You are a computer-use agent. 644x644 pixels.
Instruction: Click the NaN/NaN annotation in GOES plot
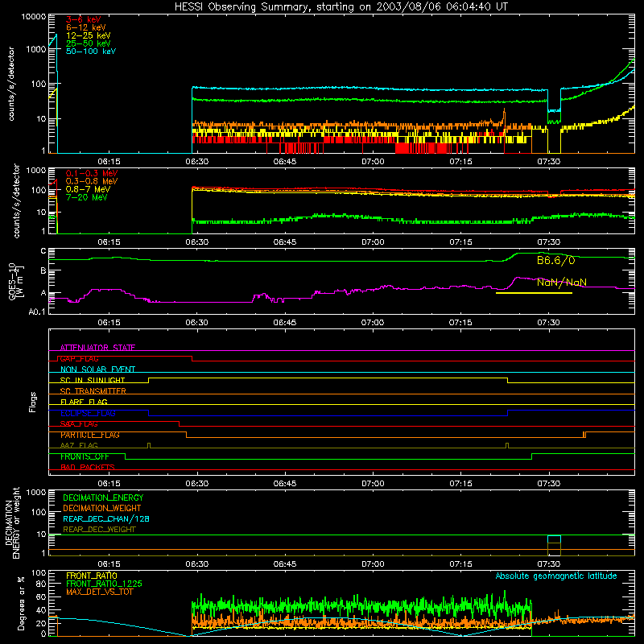pos(561,283)
